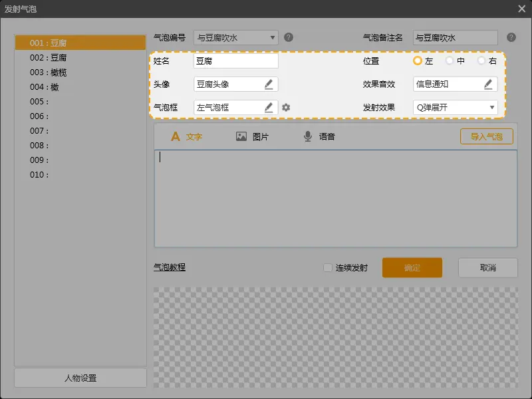Select the 左 position radio button
This screenshot has height=399, width=532.
(418, 61)
